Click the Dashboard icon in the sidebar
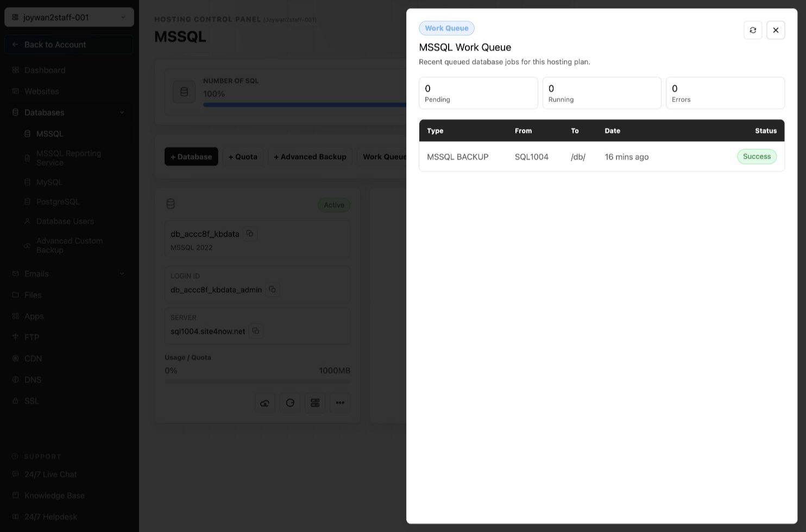Image resolution: width=806 pixels, height=532 pixels. point(15,70)
